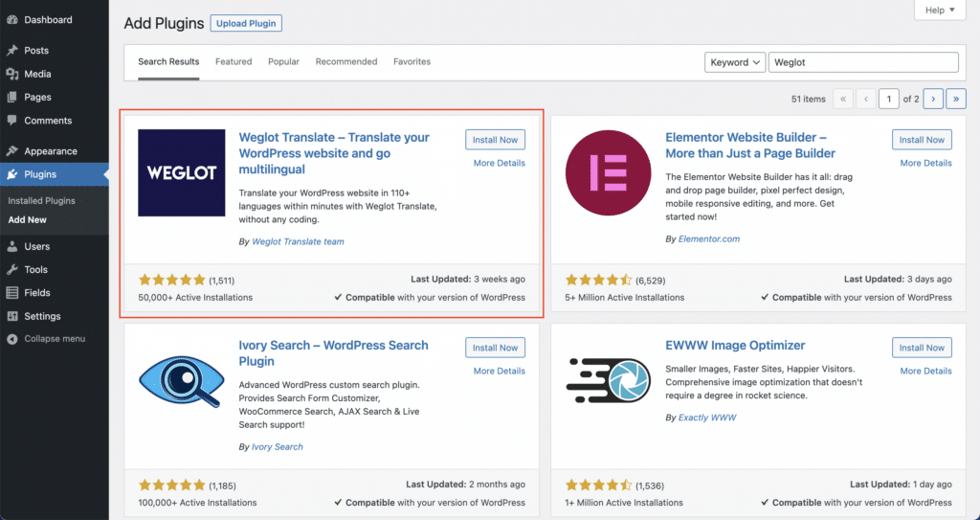
Task: Install the Ivory Search plugin
Action: click(x=495, y=348)
